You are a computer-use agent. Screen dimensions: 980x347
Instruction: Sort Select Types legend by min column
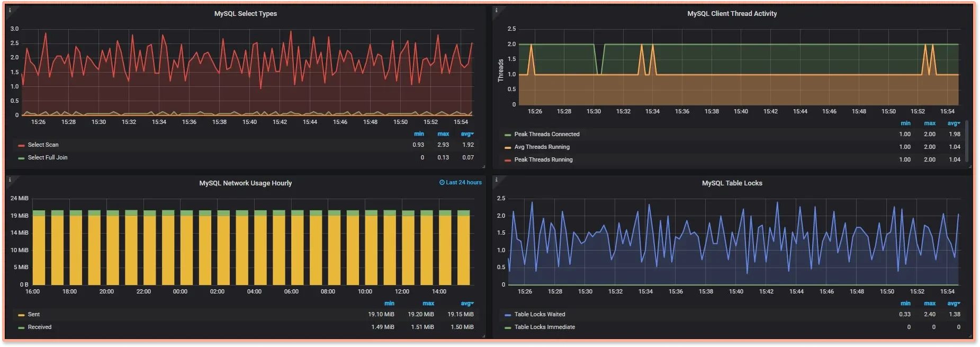(x=419, y=134)
